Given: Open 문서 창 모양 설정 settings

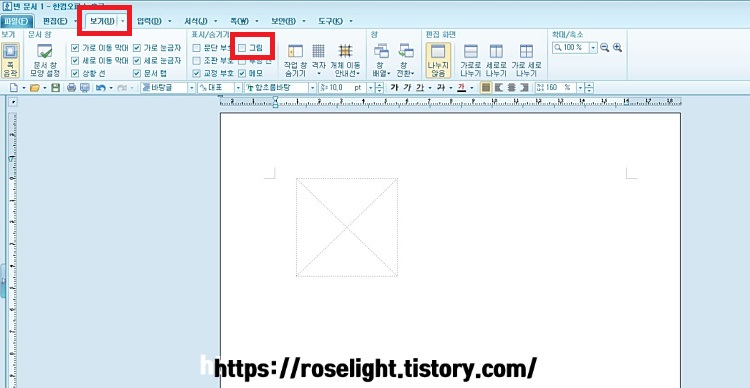Looking at the screenshot, I should point(44,61).
